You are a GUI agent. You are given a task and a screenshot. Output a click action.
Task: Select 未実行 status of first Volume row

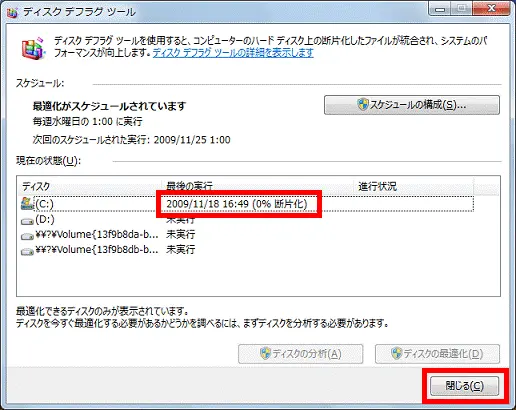pyautogui.click(x=180, y=234)
